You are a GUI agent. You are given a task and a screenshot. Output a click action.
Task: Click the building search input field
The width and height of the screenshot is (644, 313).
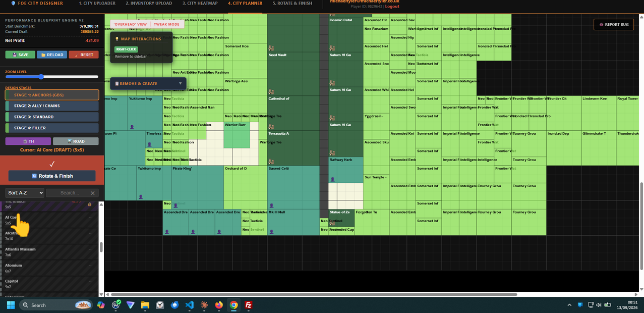click(72, 193)
